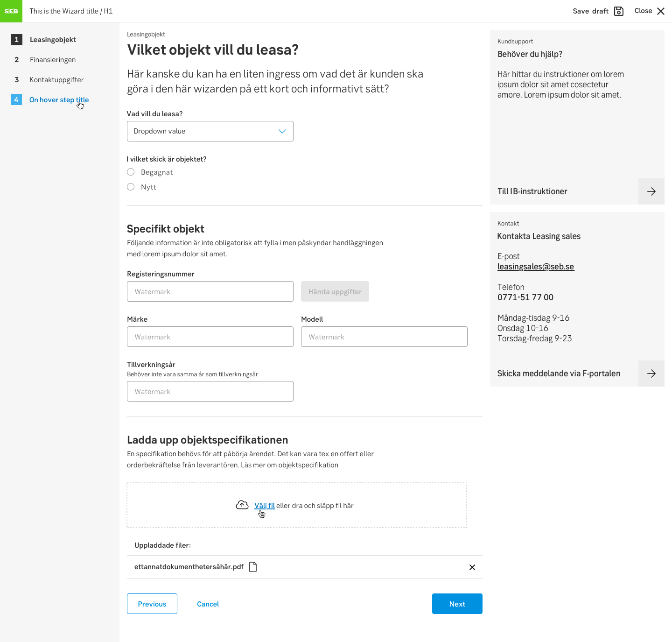The image size is (672, 642).
Task: Click the cloud upload icon
Action: [x=242, y=505]
